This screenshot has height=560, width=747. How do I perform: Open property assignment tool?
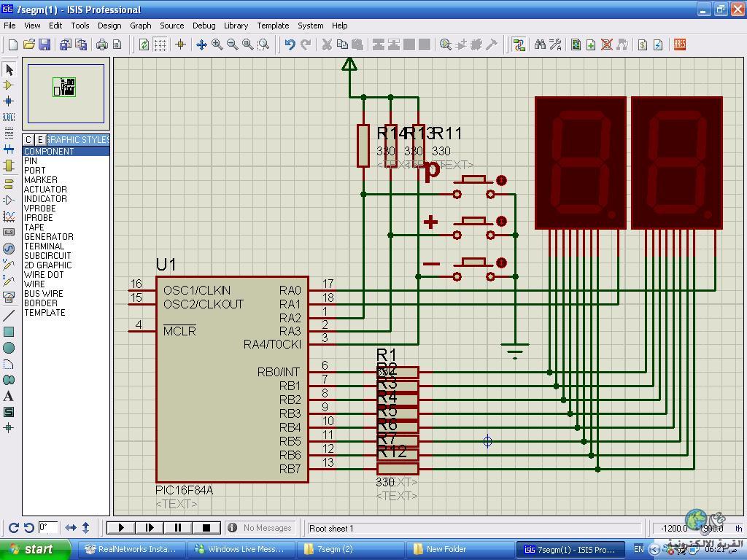coord(555,44)
